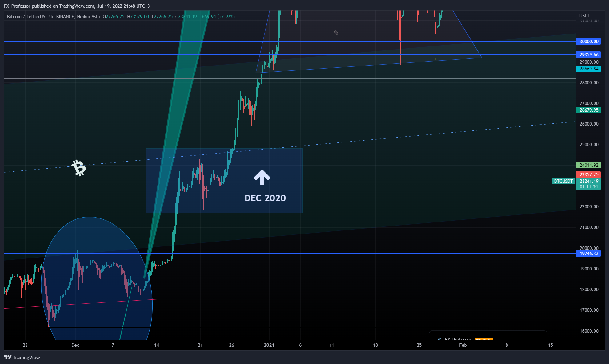Click the 17000.00 axis price
The image size is (609, 364).
(589, 310)
